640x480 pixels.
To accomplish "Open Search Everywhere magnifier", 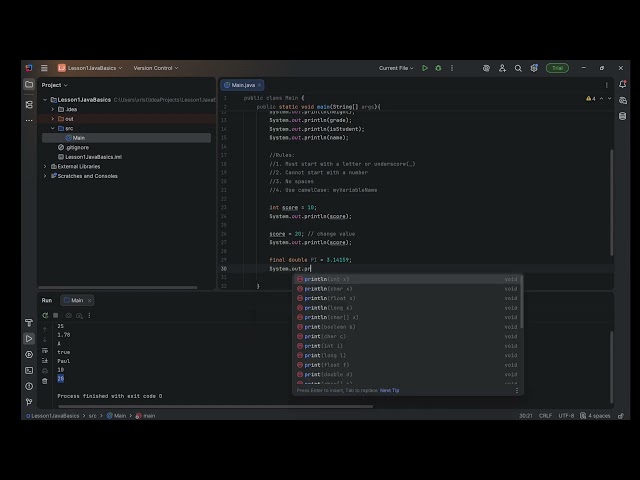I will point(518,68).
